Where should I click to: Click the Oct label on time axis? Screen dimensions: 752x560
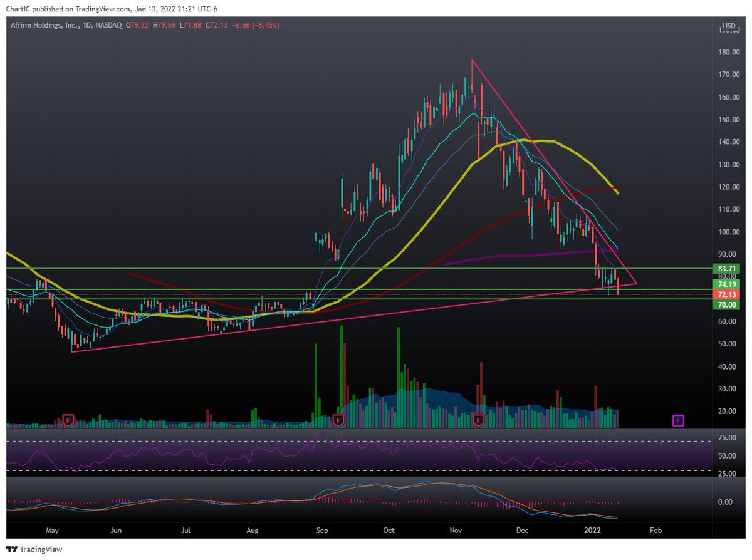click(x=389, y=530)
